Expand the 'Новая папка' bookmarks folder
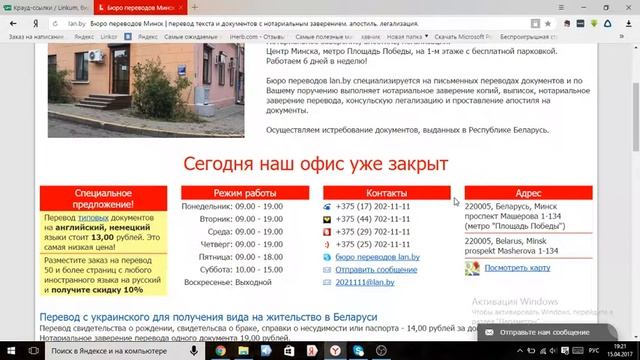Screen dimensions: 640x360 click(x=407, y=37)
